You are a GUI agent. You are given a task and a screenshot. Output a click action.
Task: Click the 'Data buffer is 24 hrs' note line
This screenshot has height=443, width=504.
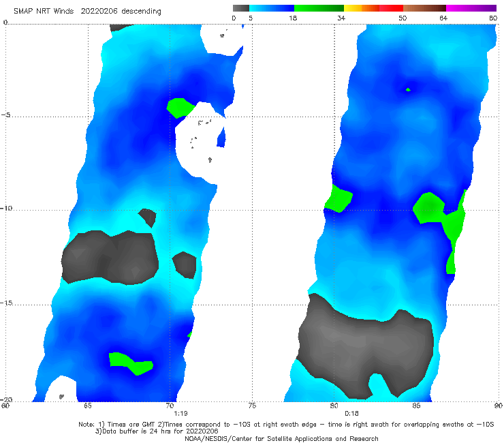click(157, 431)
